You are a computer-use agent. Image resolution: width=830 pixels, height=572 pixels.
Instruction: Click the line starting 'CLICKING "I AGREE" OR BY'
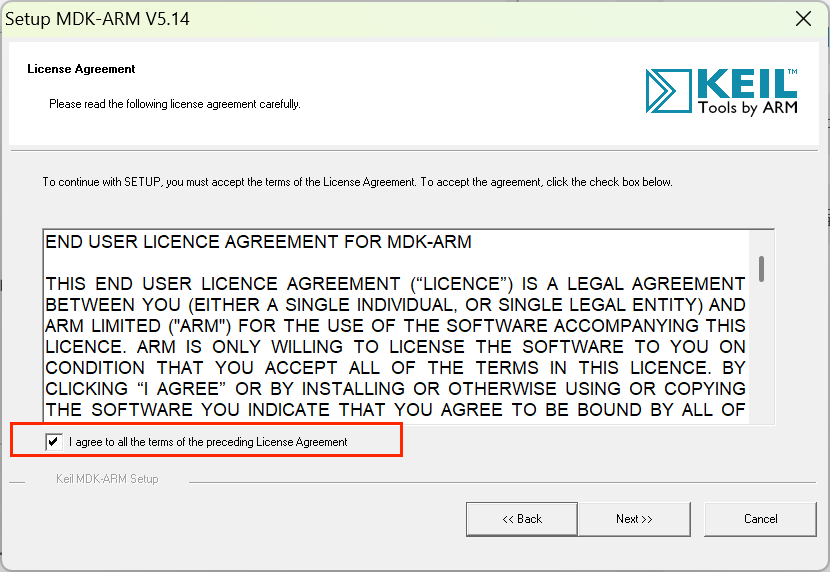[395, 389]
